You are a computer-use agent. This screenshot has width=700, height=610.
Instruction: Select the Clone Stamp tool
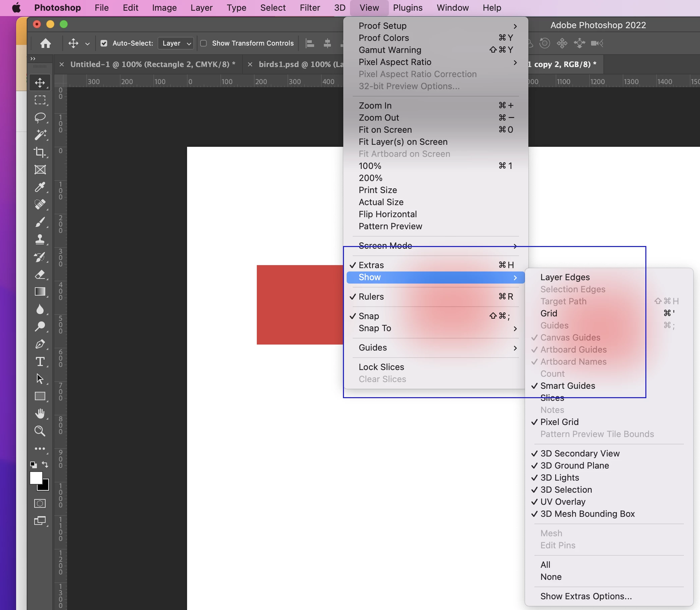(40, 239)
